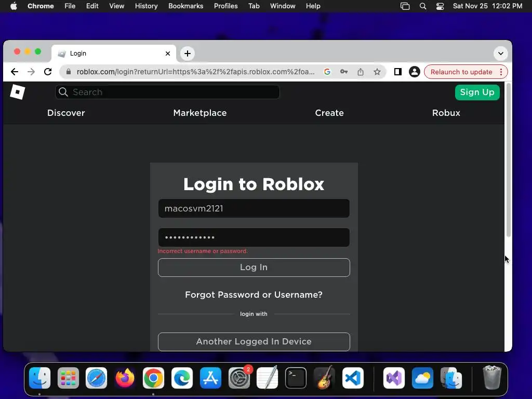Click the page vertical scrollbar
This screenshot has width=532, height=399.
tap(508, 159)
